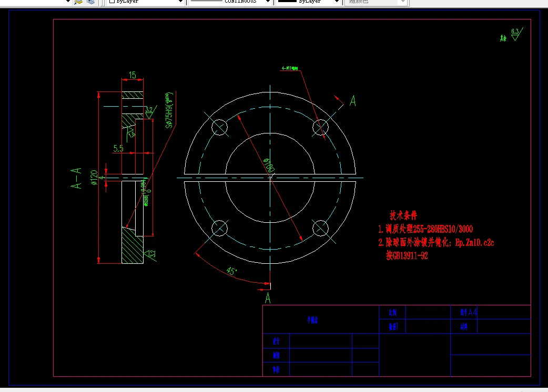
Task: Select the lower-right bolt hole circle
Action: pyautogui.click(x=320, y=228)
